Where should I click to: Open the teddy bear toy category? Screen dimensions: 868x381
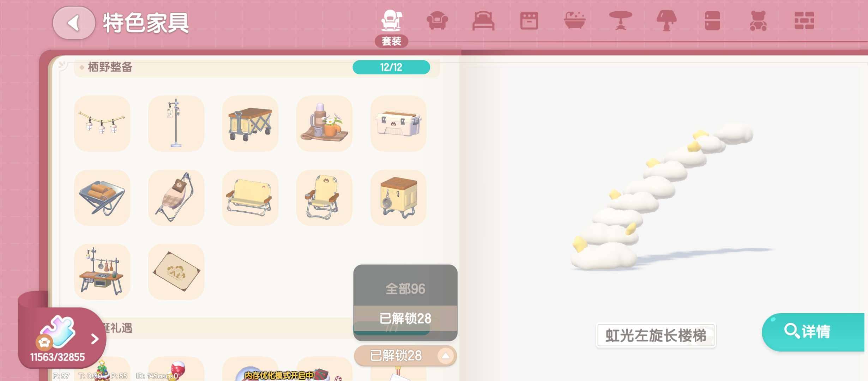[x=758, y=21]
